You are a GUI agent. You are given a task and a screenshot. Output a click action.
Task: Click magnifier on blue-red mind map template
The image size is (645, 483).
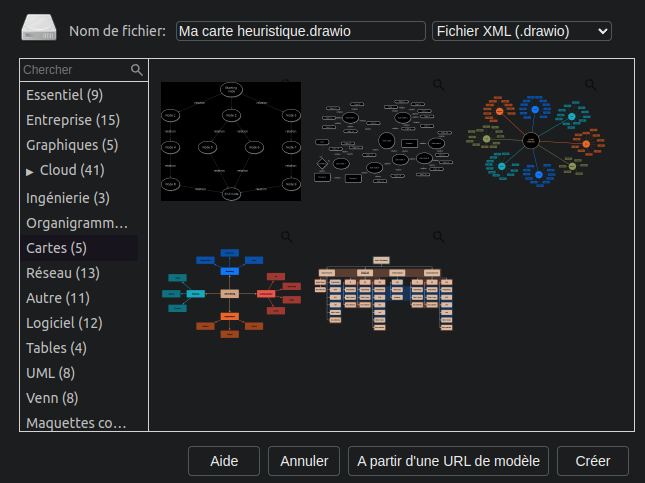pyautogui.click(x=287, y=237)
